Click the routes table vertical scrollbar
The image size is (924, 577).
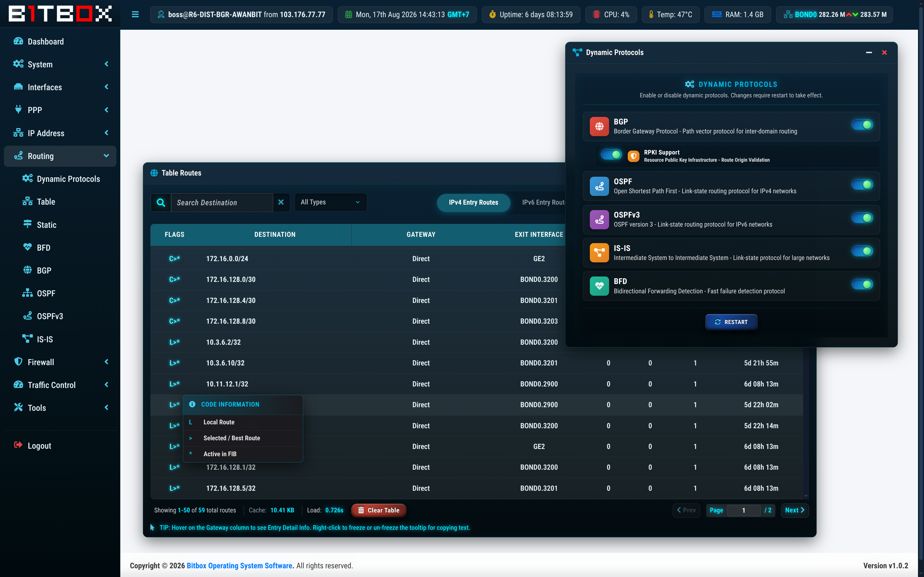[x=806, y=424]
